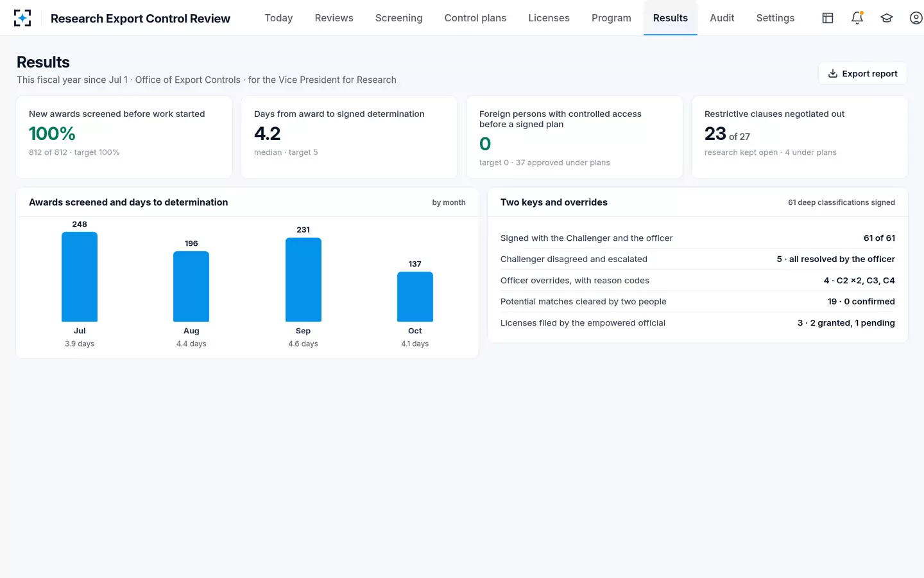Click the 4.2 median days value

[268, 134]
